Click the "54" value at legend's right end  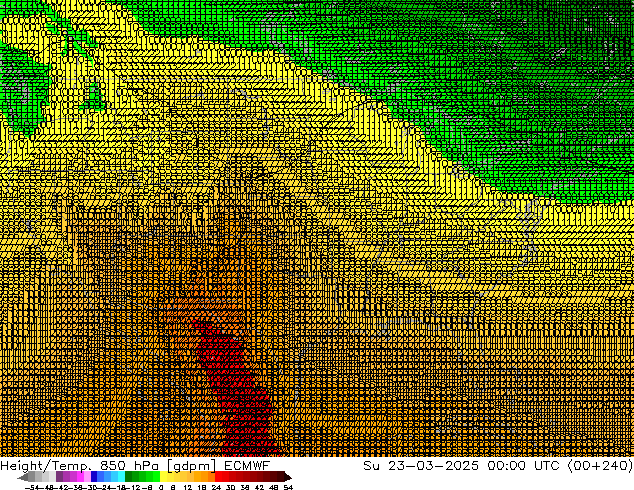coord(288,487)
